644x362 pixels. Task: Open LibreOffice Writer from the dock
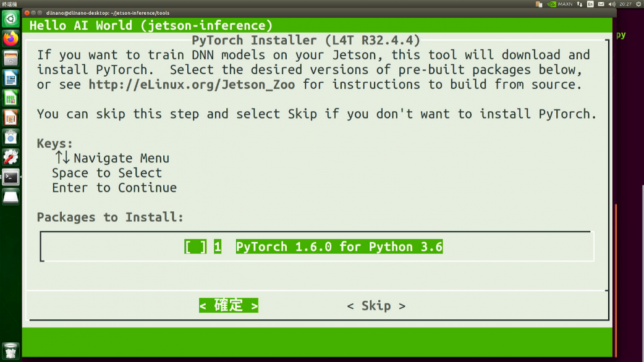(11, 78)
